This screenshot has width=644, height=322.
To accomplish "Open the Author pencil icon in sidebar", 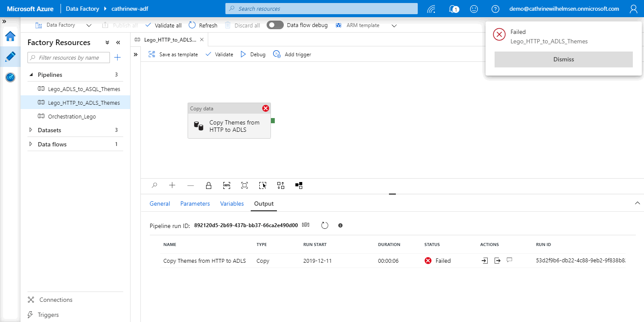I will [x=10, y=57].
